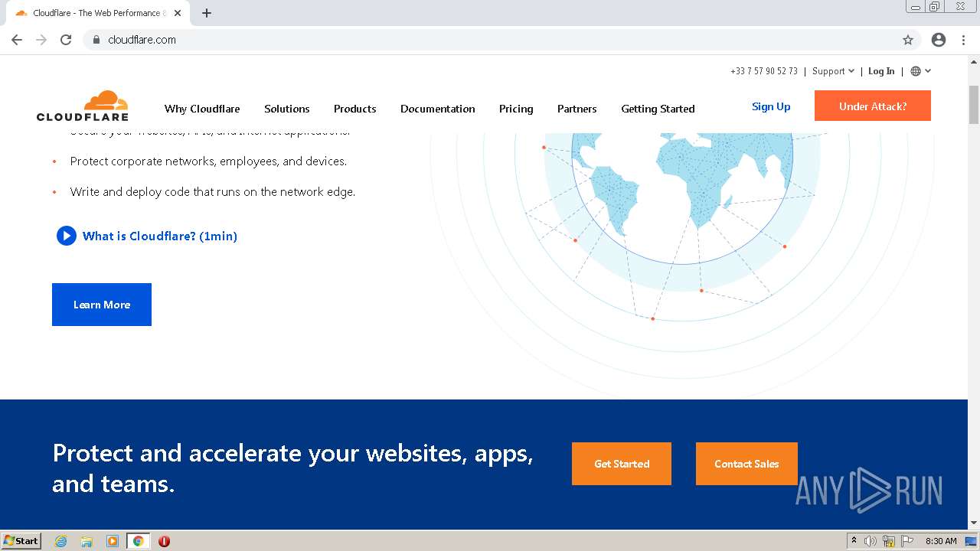Click the 'Write and deploy code' bullet text
The height and width of the screenshot is (551, 980).
coord(213,192)
